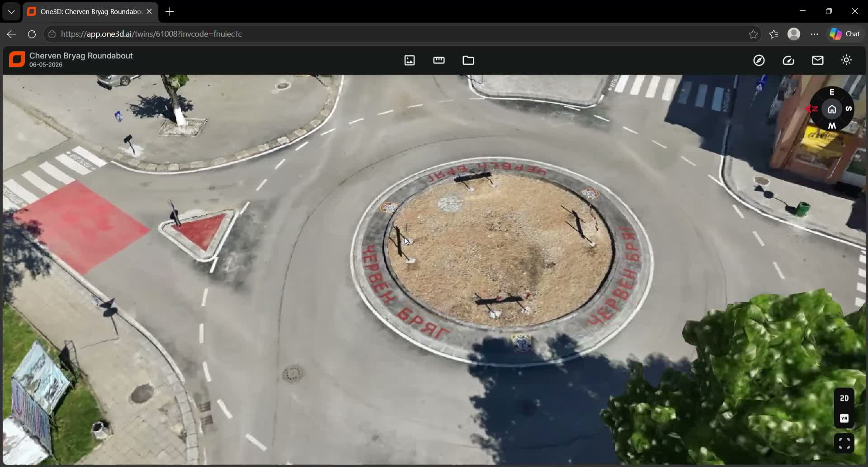
Task: Click the Cherven Bryag Roundabout title
Action: coord(81,56)
